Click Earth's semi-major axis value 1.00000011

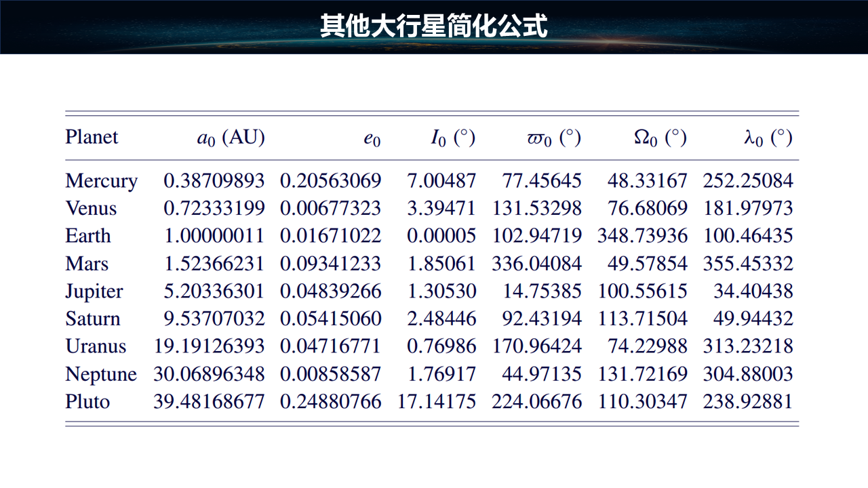tap(214, 236)
